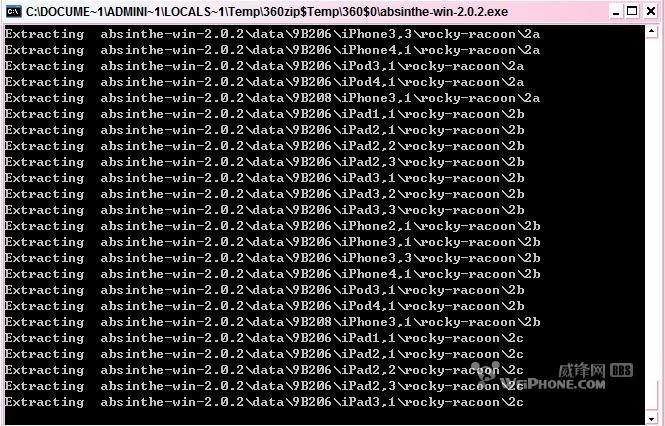Screen dimensions: 665x426
Task: Select the iPhone3,3 rocky-racoon\2a output line
Action: click(272, 34)
